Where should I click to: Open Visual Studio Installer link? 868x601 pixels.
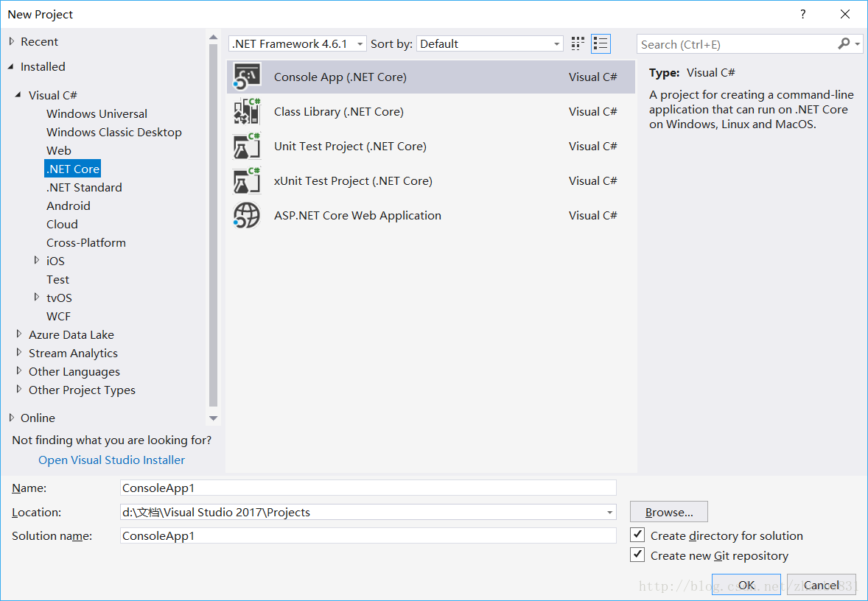click(111, 460)
